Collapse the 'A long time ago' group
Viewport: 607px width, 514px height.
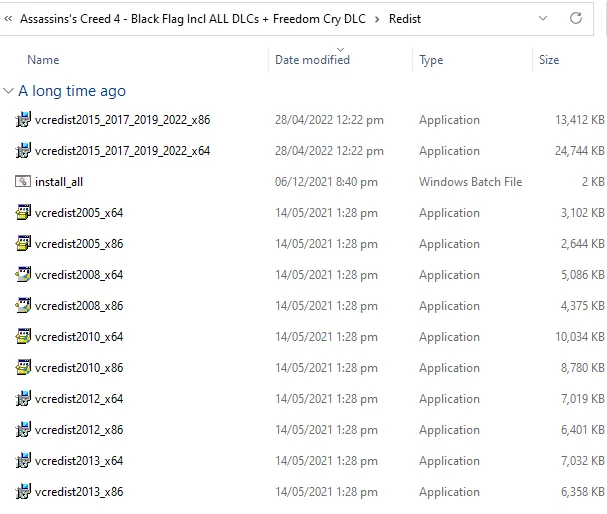click(x=8, y=91)
